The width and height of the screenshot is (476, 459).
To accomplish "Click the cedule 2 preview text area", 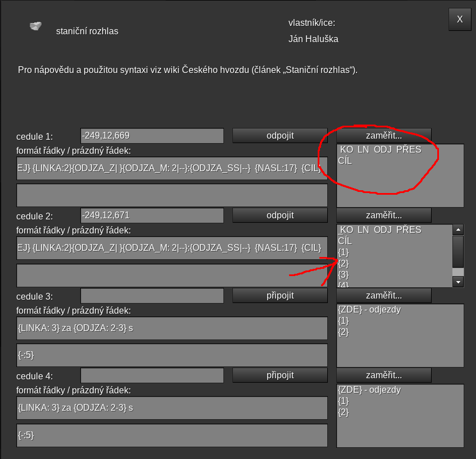I will [395, 256].
